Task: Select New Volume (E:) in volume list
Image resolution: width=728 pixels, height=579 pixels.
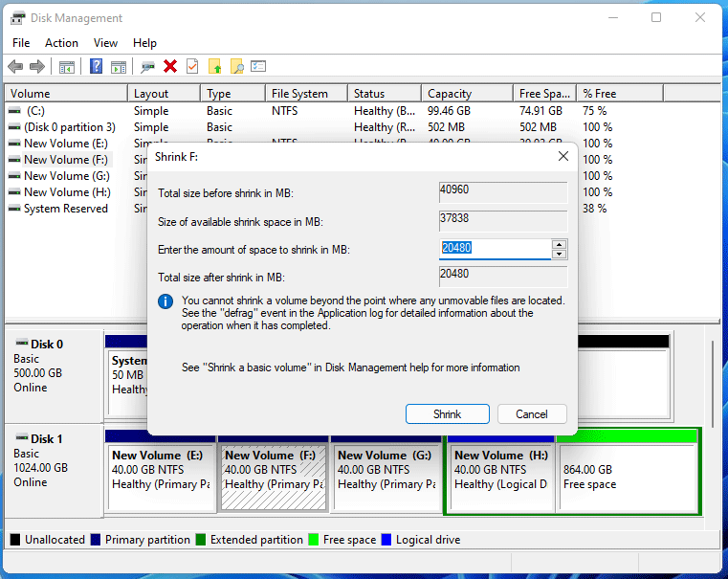Action: [x=65, y=144]
